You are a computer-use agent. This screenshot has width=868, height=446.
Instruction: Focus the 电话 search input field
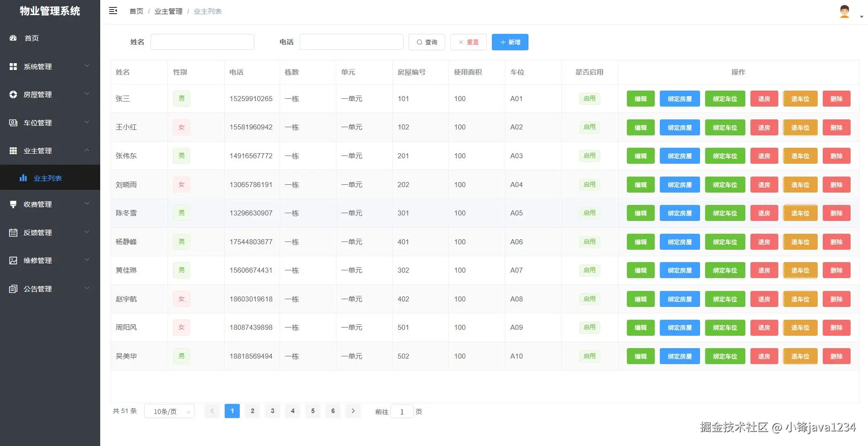pos(351,42)
